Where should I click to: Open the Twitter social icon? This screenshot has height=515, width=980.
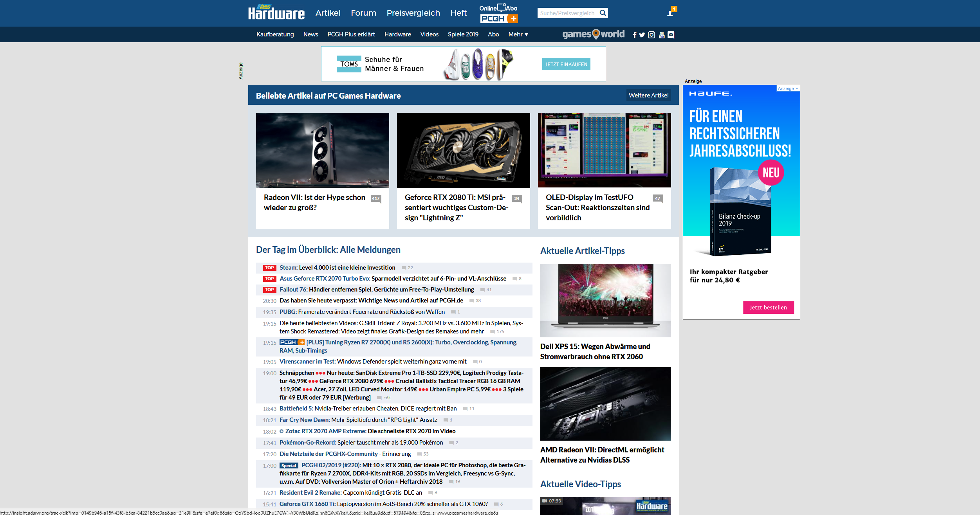(x=642, y=35)
